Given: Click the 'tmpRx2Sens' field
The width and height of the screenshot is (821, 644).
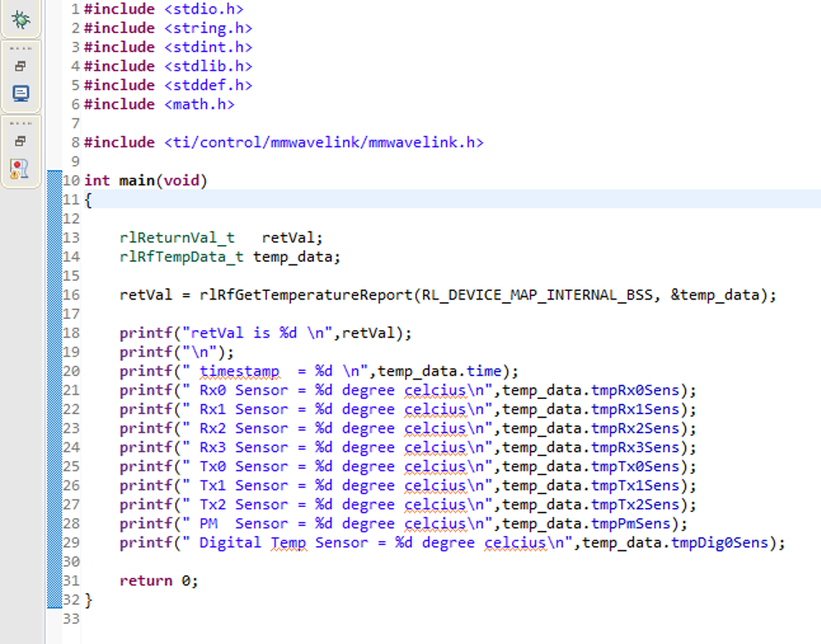Looking at the screenshot, I should coord(636,428).
